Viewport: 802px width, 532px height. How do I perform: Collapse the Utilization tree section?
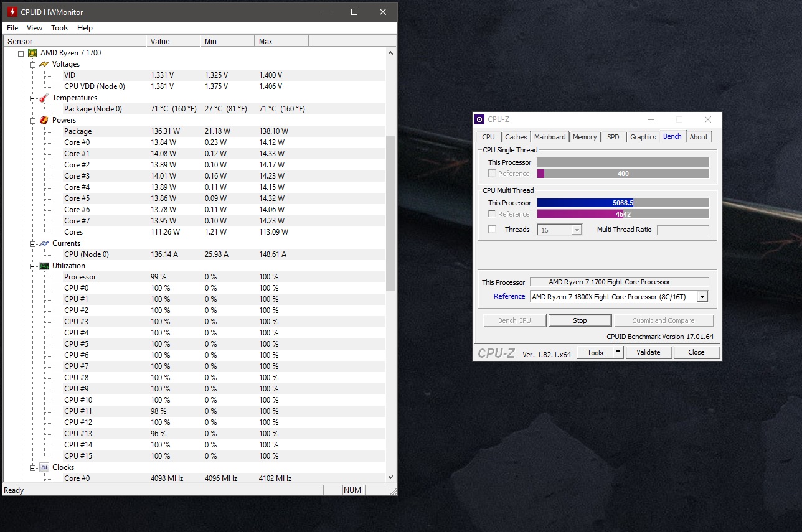[32, 266]
